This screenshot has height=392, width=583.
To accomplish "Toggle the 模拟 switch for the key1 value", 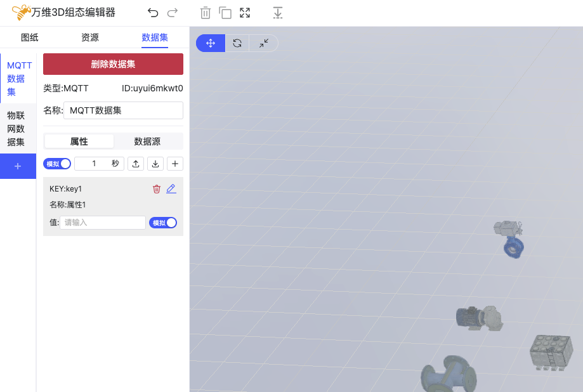I will 163,223.
